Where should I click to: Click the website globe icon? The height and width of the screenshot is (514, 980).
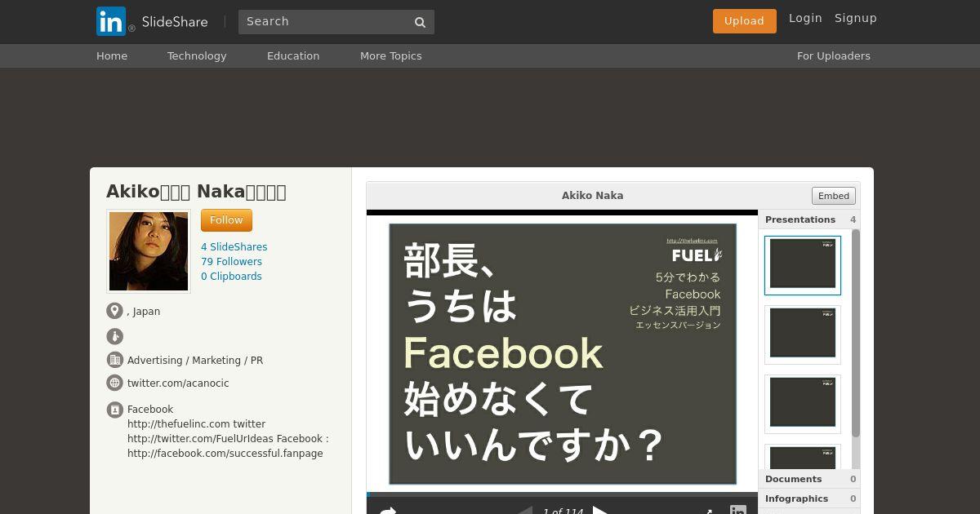[114, 383]
